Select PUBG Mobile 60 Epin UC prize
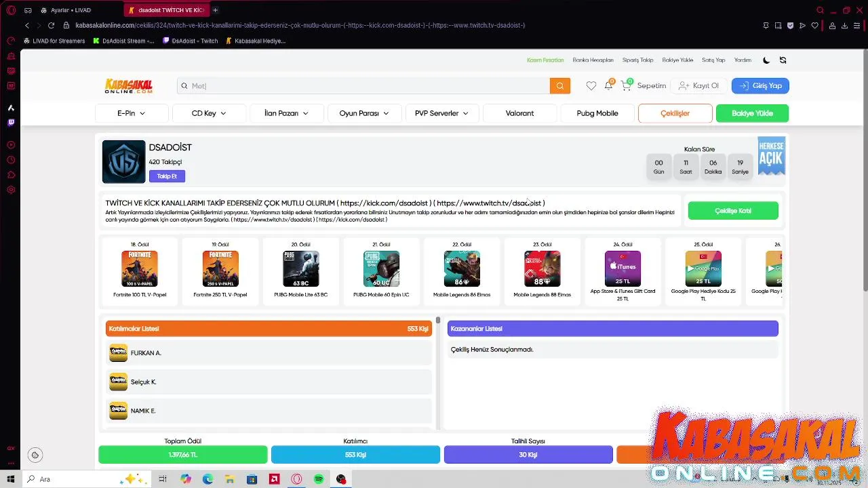Screen dimensions: 868x488 (x=381, y=268)
